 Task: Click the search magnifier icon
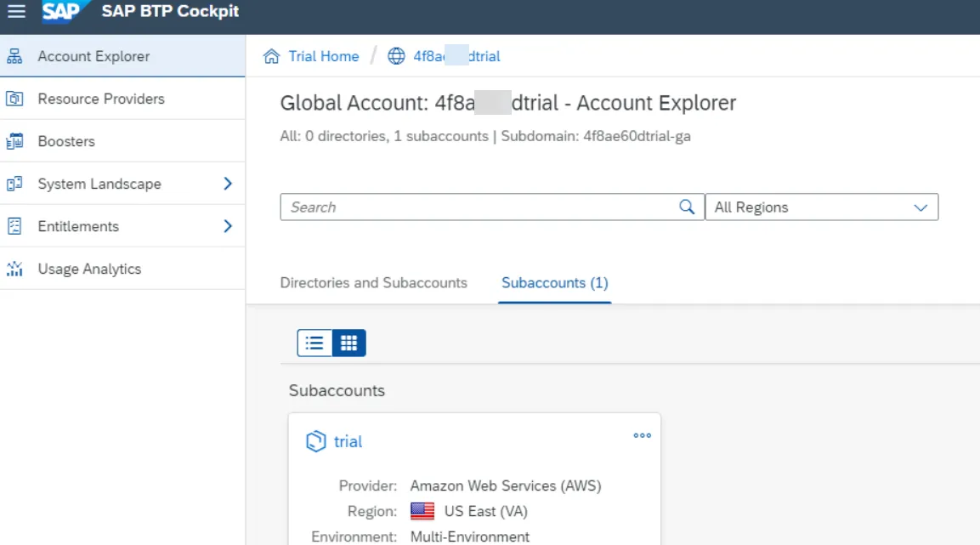click(x=687, y=207)
